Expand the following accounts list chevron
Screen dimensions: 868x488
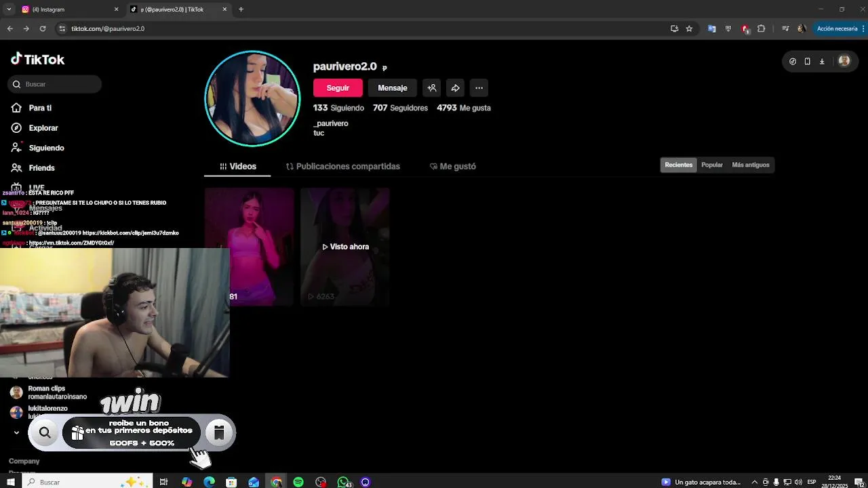tap(16, 432)
